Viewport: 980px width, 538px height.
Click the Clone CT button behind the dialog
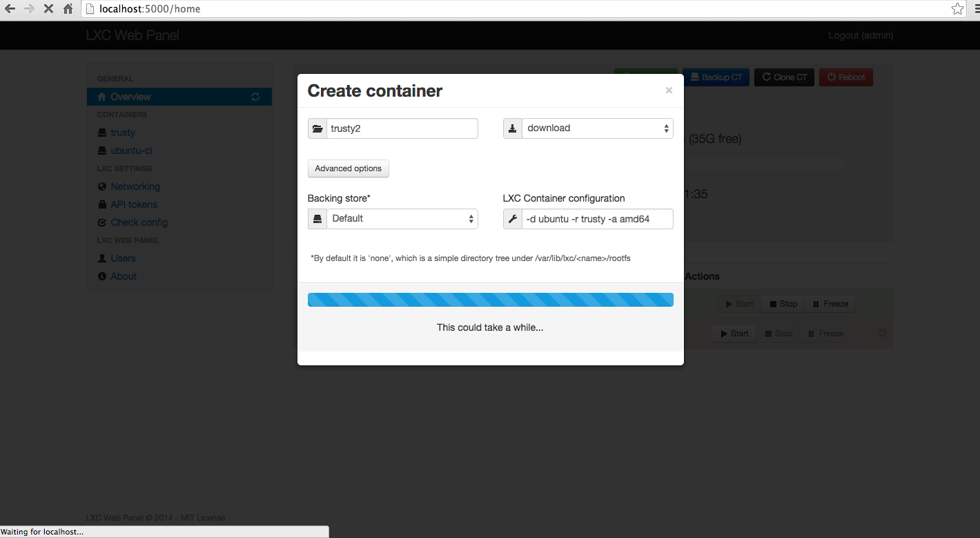[x=785, y=77]
